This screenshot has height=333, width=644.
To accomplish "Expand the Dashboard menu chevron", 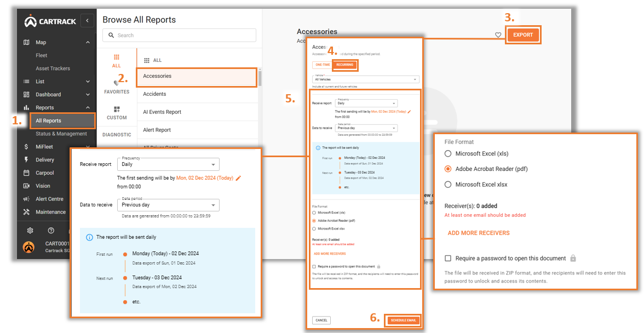I will coord(88,94).
